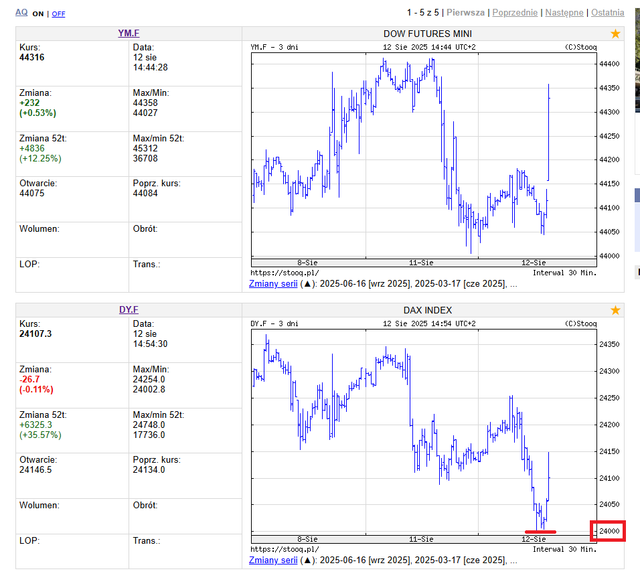Open the DY.F ticker link
The image size is (640, 574).
point(129,310)
